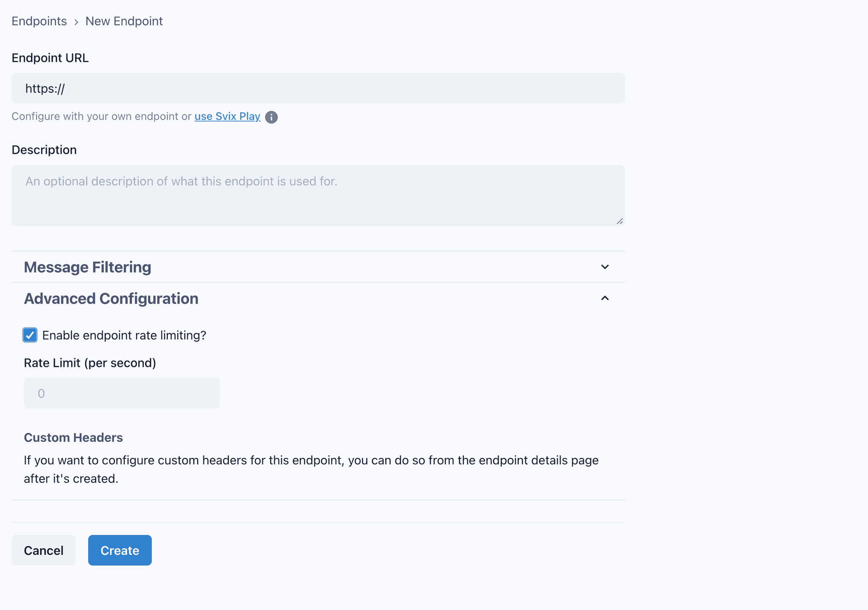Click the New Endpoint breadcrumb item

[x=124, y=21]
